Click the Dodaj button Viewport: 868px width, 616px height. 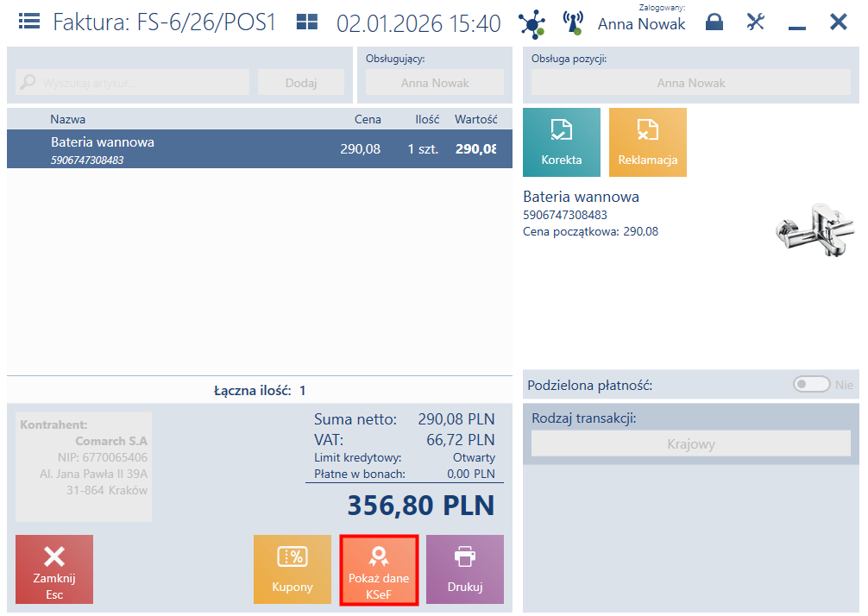[300, 83]
